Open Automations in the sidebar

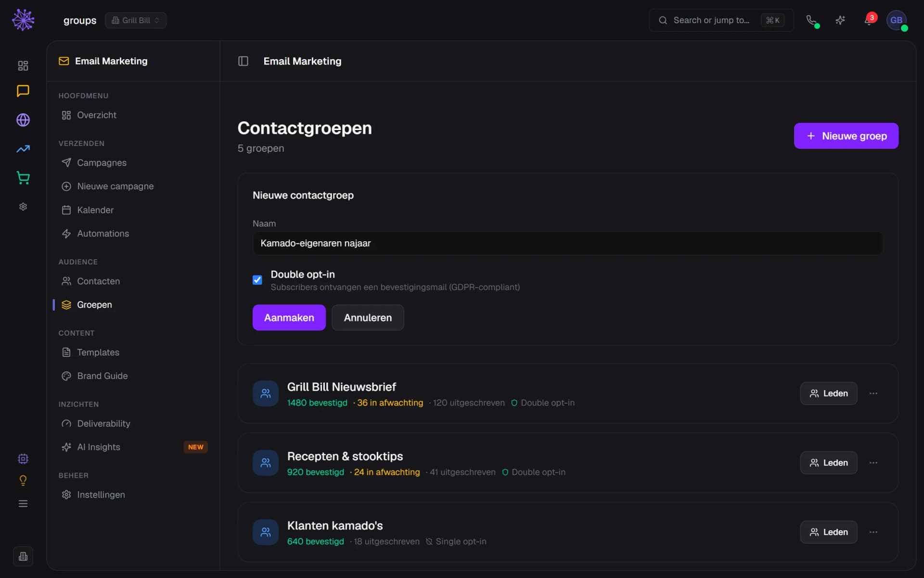pos(132,234)
